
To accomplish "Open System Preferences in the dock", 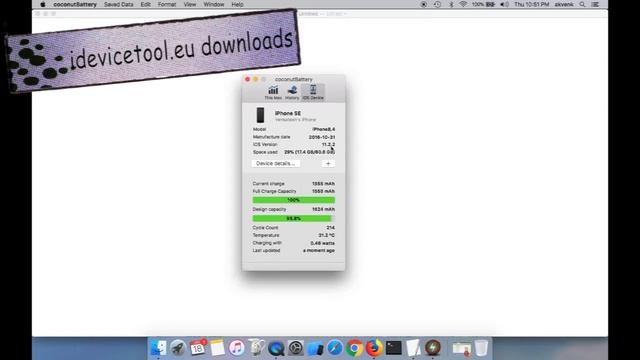I will (x=296, y=348).
